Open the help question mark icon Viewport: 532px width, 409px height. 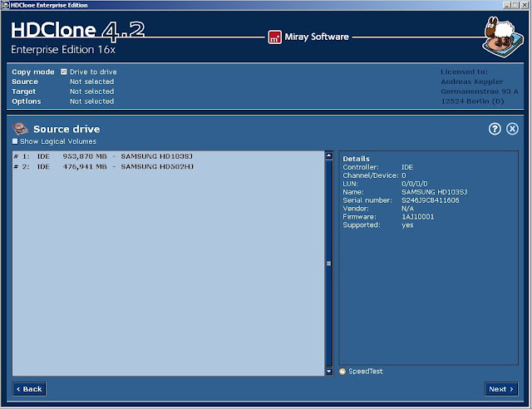coord(495,129)
